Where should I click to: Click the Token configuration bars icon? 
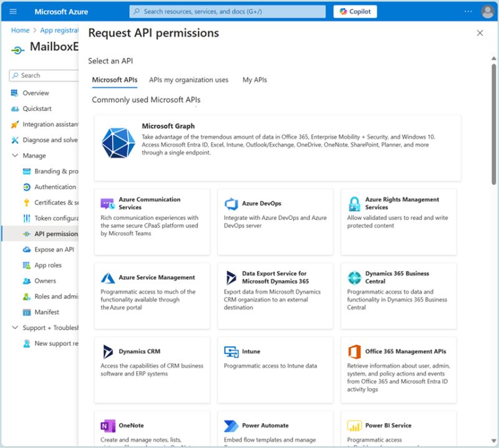click(x=27, y=218)
